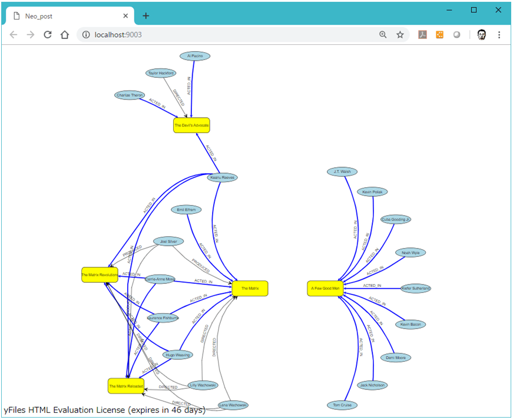This screenshot has width=513, height=420.
Task: Close the Neo_post tab
Action: 125,16
